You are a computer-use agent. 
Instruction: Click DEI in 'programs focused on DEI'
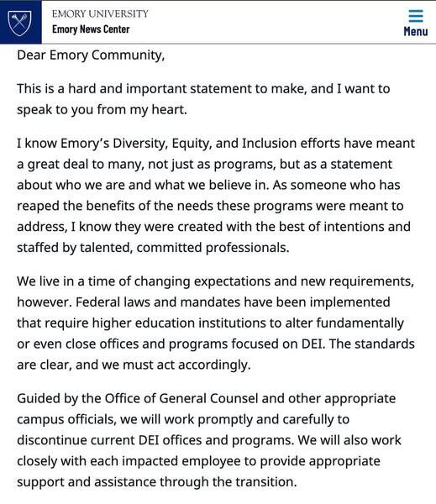pyautogui.click(x=312, y=344)
